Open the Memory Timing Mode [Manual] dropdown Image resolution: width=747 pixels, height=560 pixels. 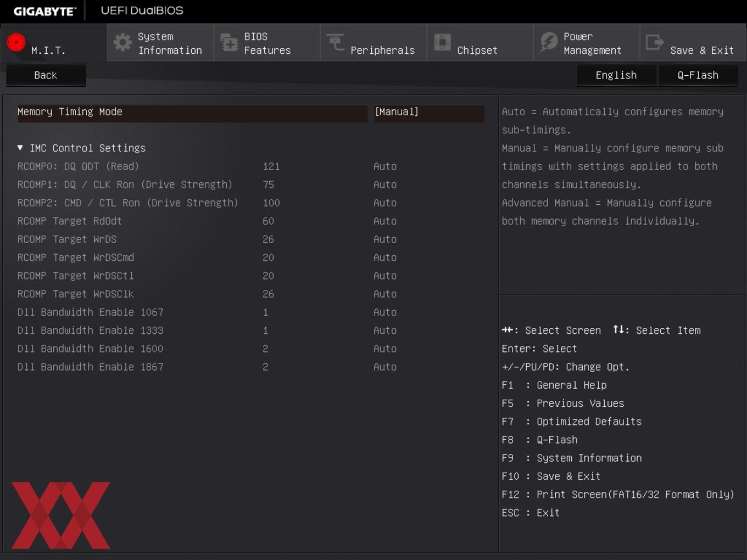429,113
